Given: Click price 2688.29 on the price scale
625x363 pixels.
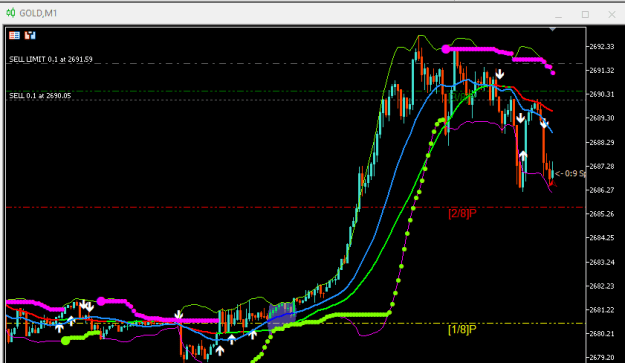Looking at the screenshot, I should pos(601,143).
